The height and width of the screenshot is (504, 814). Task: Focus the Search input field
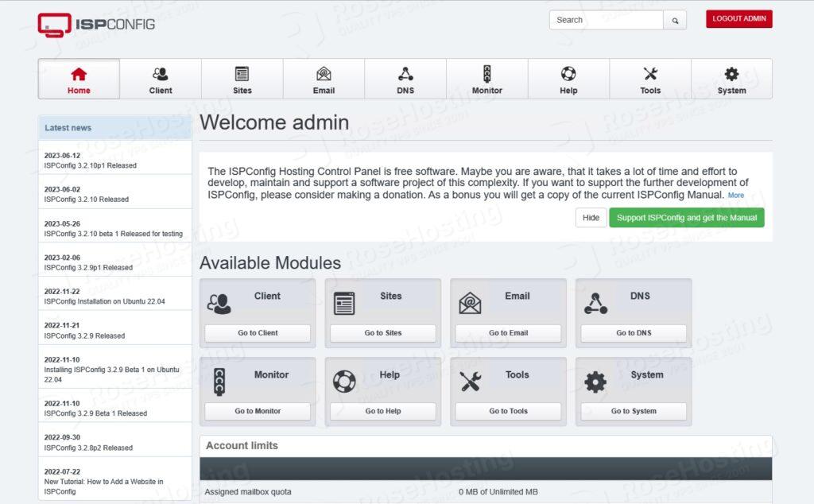[607, 20]
